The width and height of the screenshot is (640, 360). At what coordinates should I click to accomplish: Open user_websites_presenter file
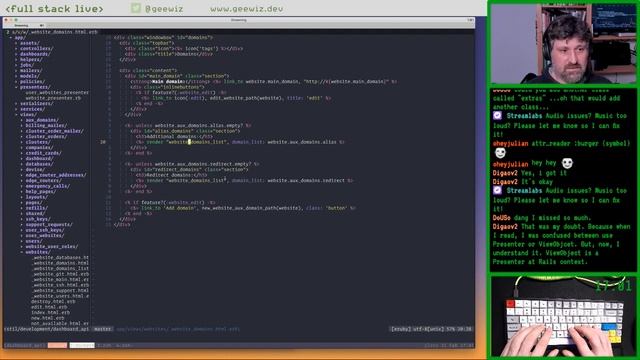coord(57,93)
